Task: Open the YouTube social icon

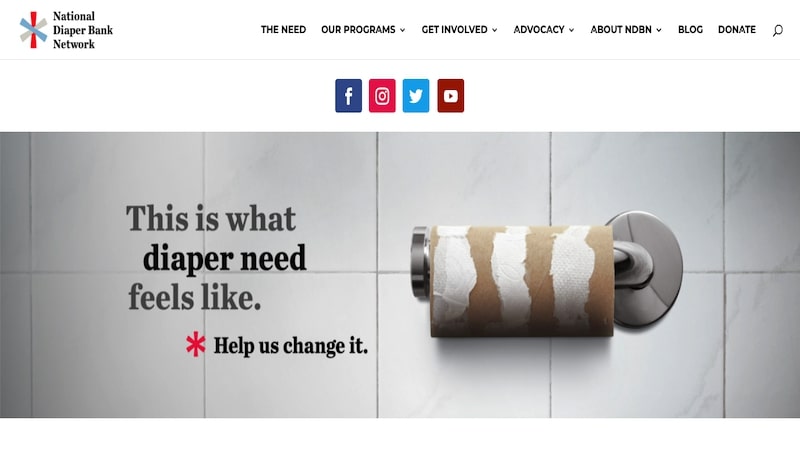Action: coord(451,95)
